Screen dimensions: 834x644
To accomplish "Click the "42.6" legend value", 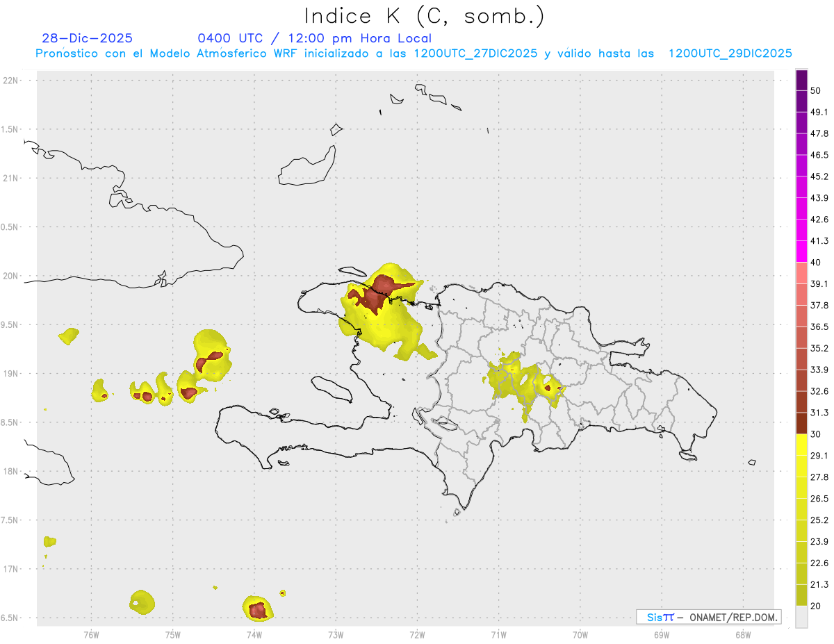I will (x=819, y=220).
